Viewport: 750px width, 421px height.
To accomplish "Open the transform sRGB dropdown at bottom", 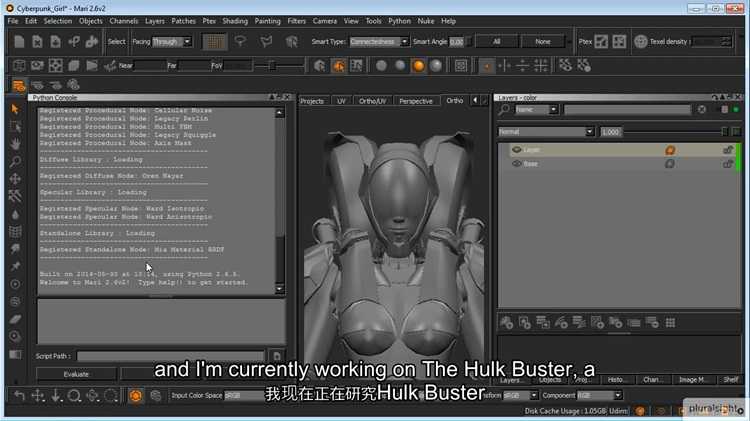I will pyautogui.click(x=520, y=396).
